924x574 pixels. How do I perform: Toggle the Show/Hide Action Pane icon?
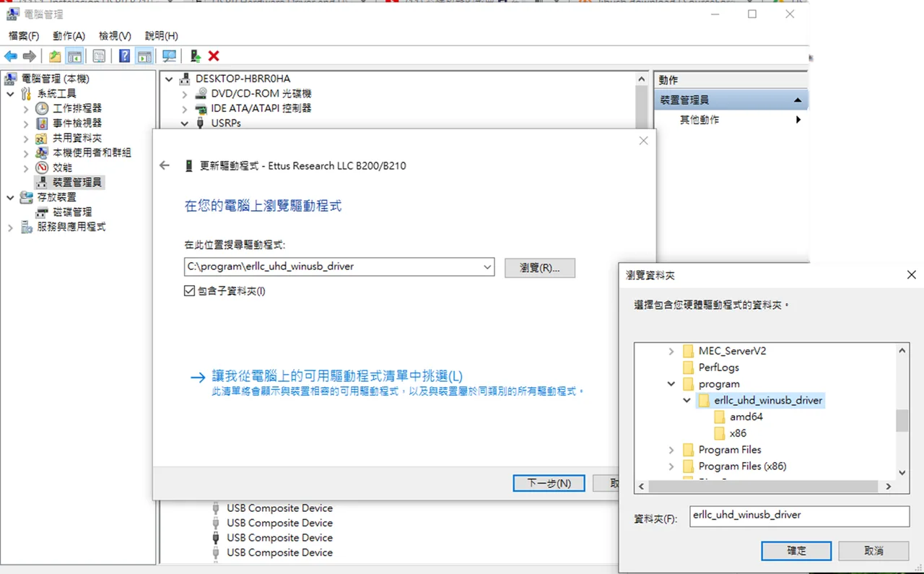144,56
